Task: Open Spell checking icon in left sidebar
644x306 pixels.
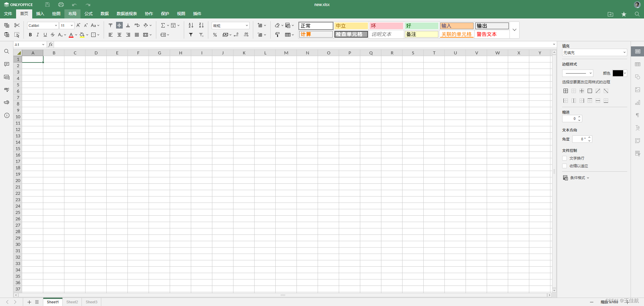Action: [x=6, y=90]
